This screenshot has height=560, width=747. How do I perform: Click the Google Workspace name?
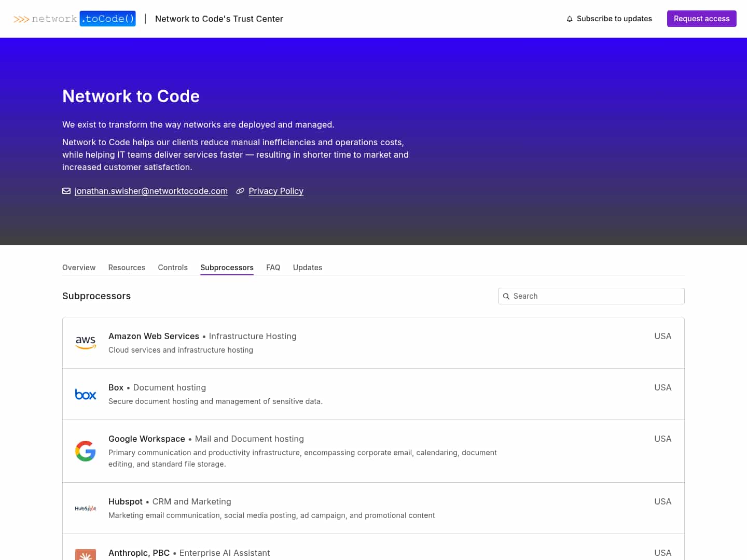[x=147, y=439]
